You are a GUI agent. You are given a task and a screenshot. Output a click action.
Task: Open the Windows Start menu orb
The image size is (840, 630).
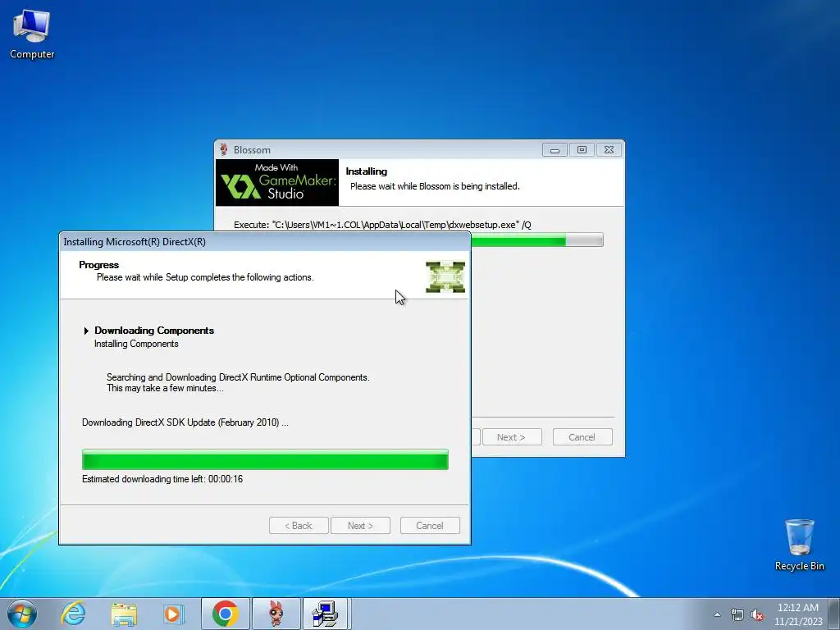[22, 614]
